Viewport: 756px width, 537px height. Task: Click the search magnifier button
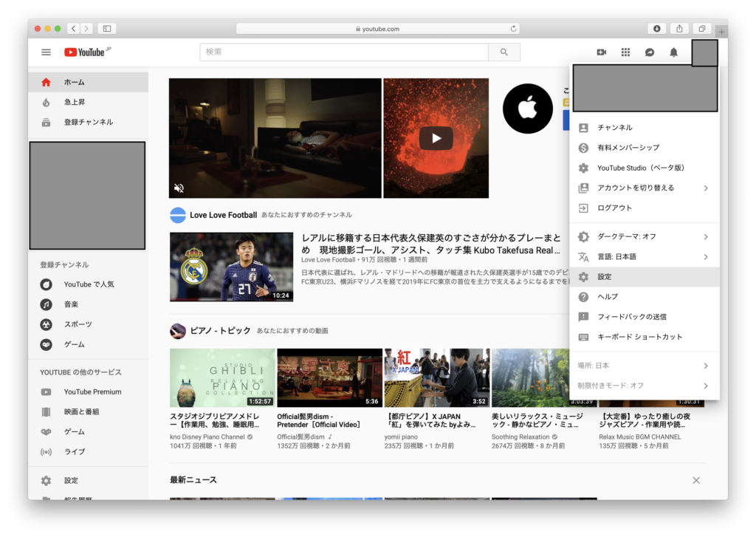pyautogui.click(x=504, y=52)
